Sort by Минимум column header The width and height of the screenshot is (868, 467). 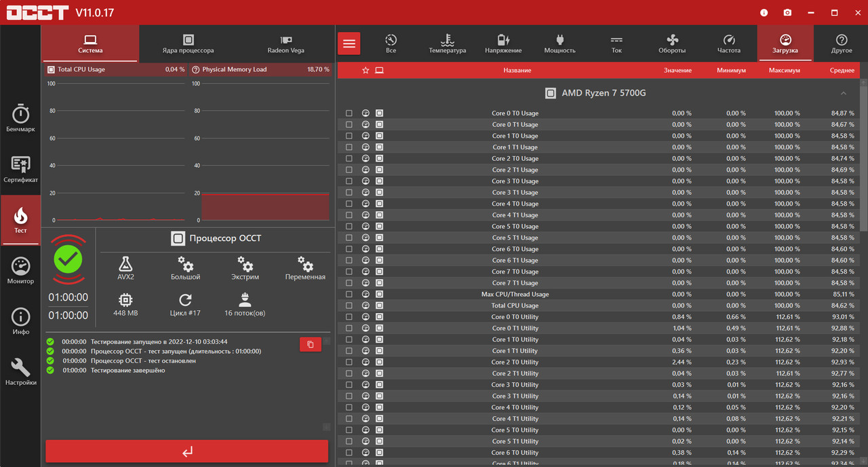click(x=731, y=71)
